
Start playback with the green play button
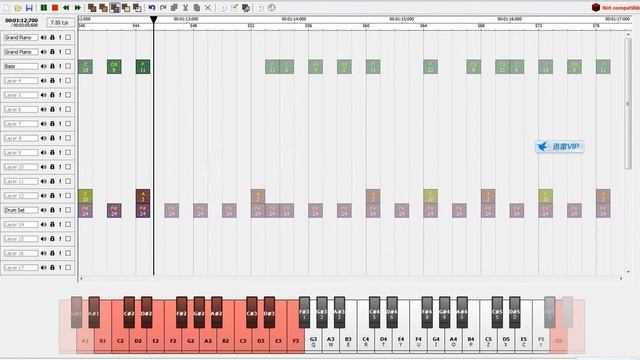click(x=44, y=8)
